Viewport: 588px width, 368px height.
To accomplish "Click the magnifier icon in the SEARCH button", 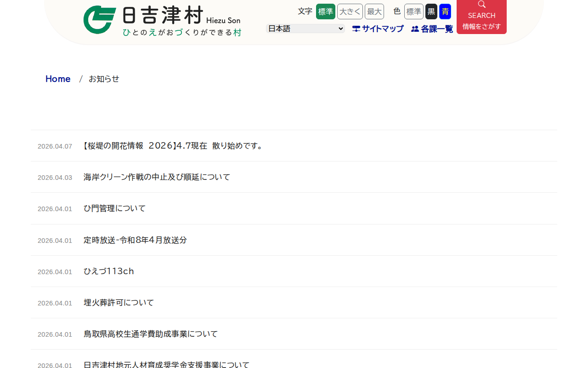I will point(481,5).
